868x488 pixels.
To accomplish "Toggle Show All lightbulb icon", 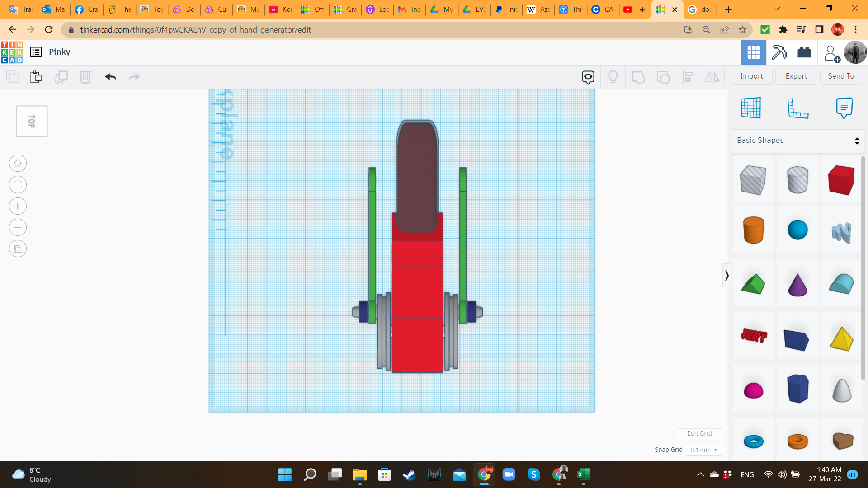I will pyautogui.click(x=613, y=77).
